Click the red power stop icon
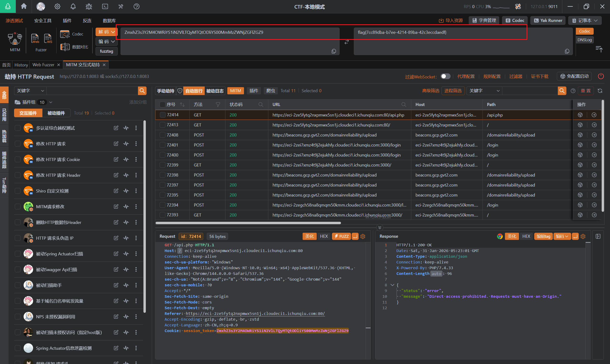The height and width of the screenshot is (364, 610). (x=601, y=76)
